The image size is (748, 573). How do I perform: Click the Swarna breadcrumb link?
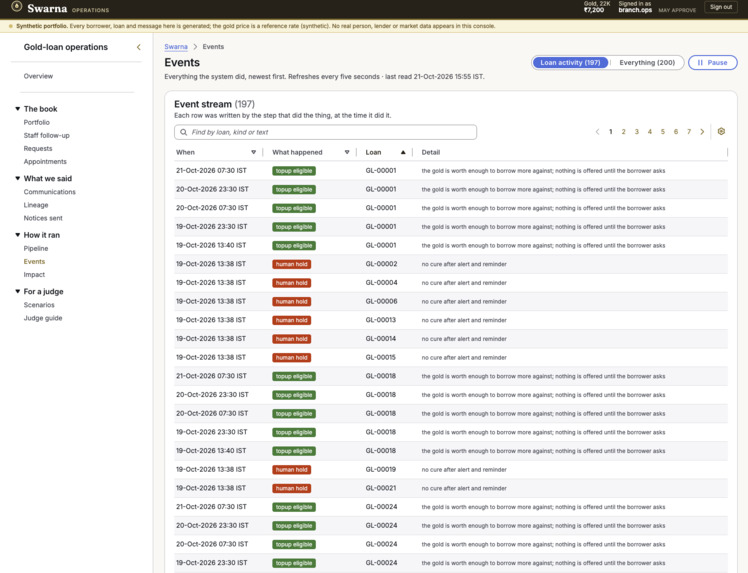176,47
